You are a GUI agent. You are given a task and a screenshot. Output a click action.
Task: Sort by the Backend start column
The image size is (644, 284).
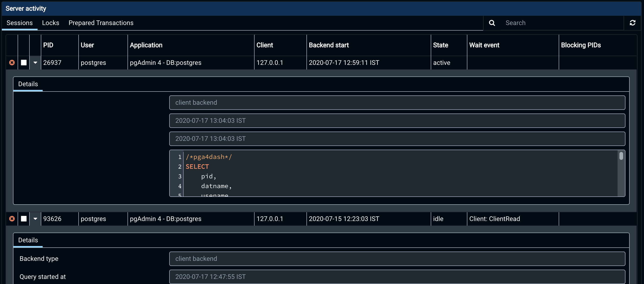pyautogui.click(x=328, y=45)
